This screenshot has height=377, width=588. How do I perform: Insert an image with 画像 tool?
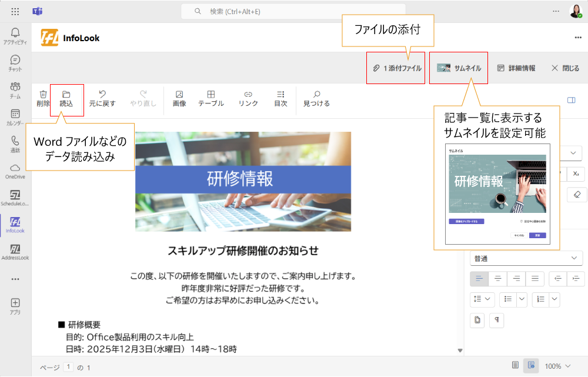(x=179, y=98)
